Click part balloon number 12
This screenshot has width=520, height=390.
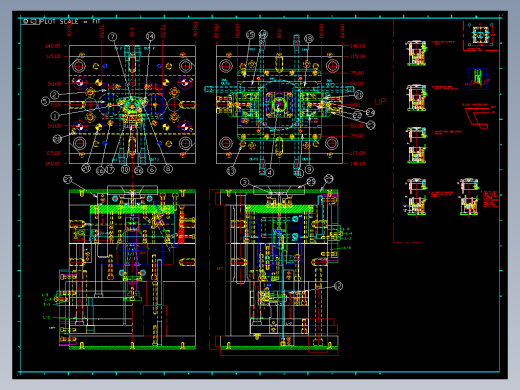338,286
